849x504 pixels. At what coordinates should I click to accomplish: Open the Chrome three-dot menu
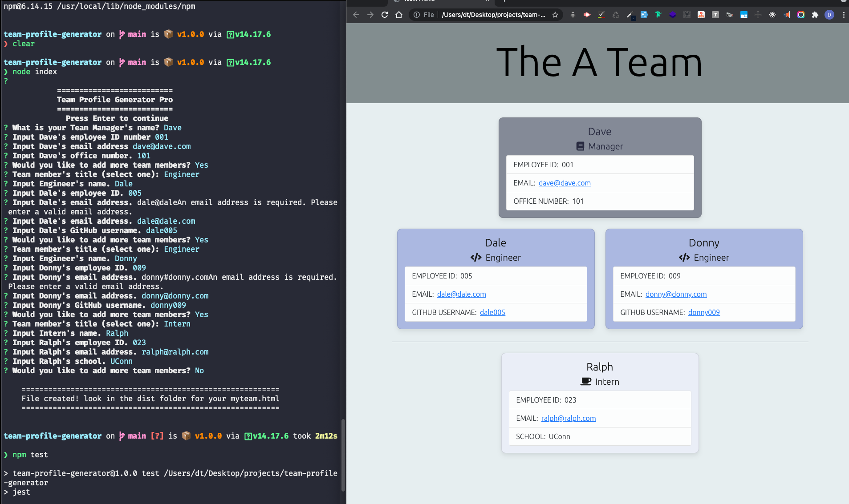(x=843, y=15)
